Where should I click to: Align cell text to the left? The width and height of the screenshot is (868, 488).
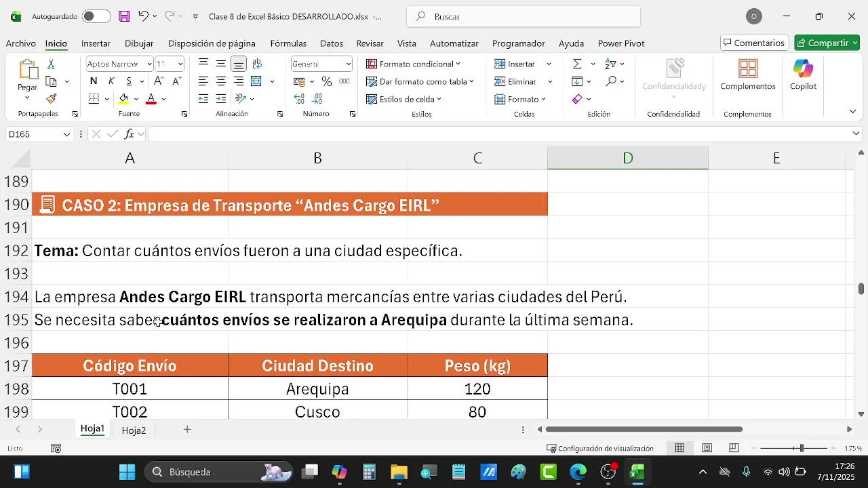pyautogui.click(x=203, y=81)
